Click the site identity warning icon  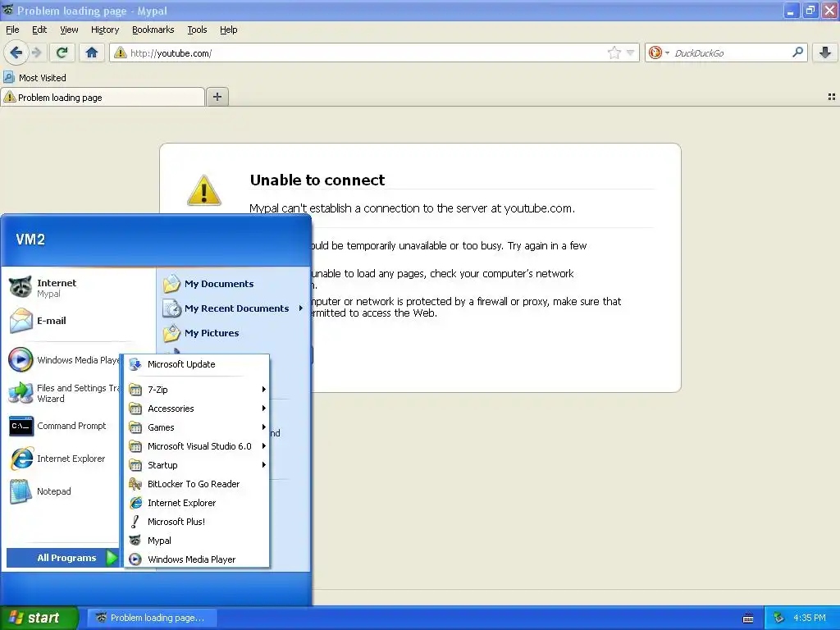tap(121, 52)
